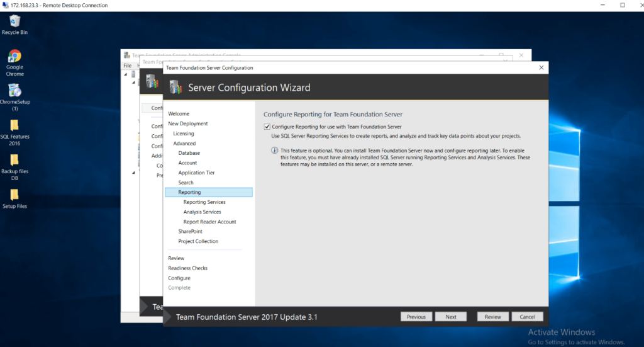Click the Review button in footer
This screenshot has width=644, height=347.
click(492, 317)
